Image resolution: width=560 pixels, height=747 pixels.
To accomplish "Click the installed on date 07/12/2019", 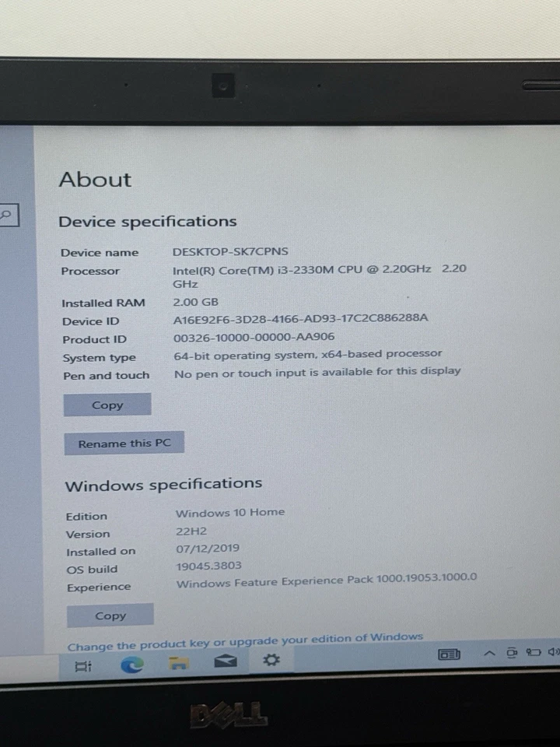I will coord(208,549).
